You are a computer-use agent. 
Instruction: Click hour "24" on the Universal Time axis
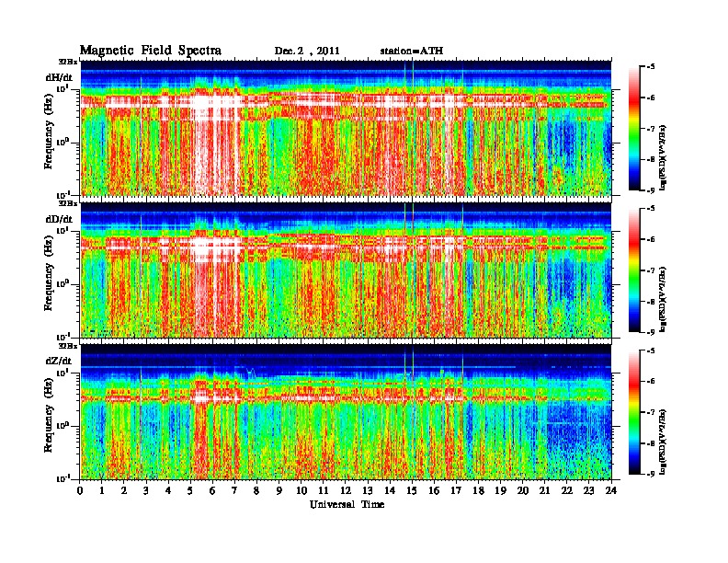pos(611,490)
